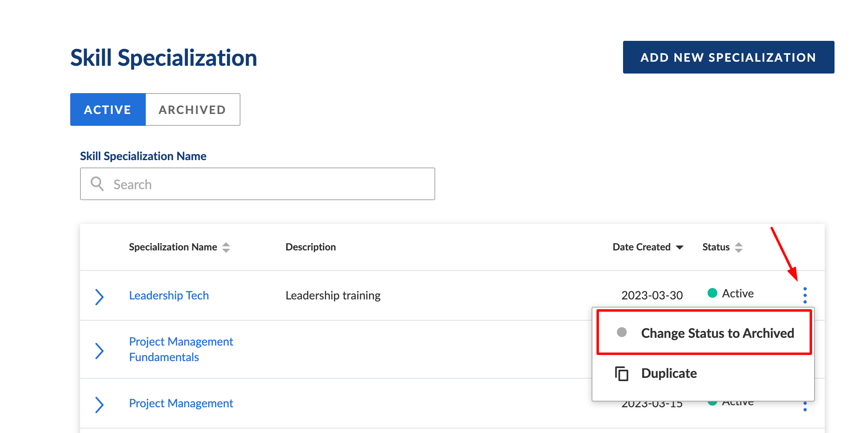This screenshot has width=868, height=433.
Task: Select Change Status to Archived
Action: click(704, 333)
